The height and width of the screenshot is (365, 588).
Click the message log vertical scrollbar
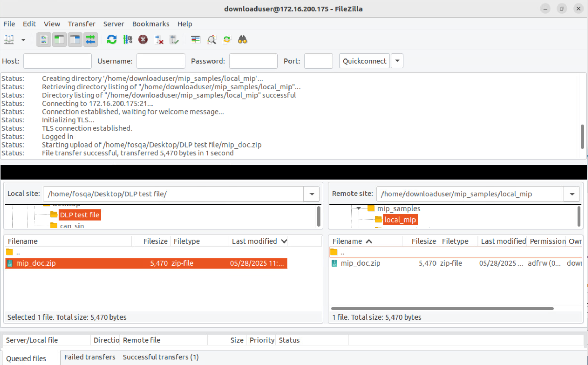(582, 137)
